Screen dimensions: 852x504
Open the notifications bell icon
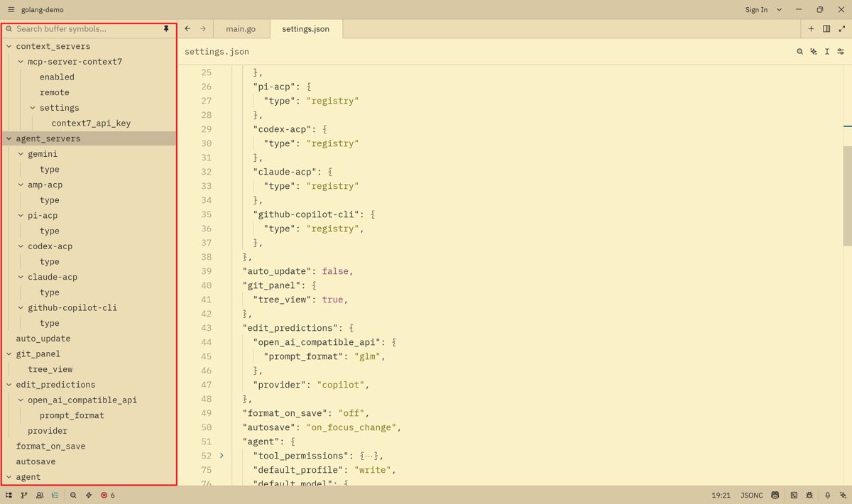[x=827, y=495]
